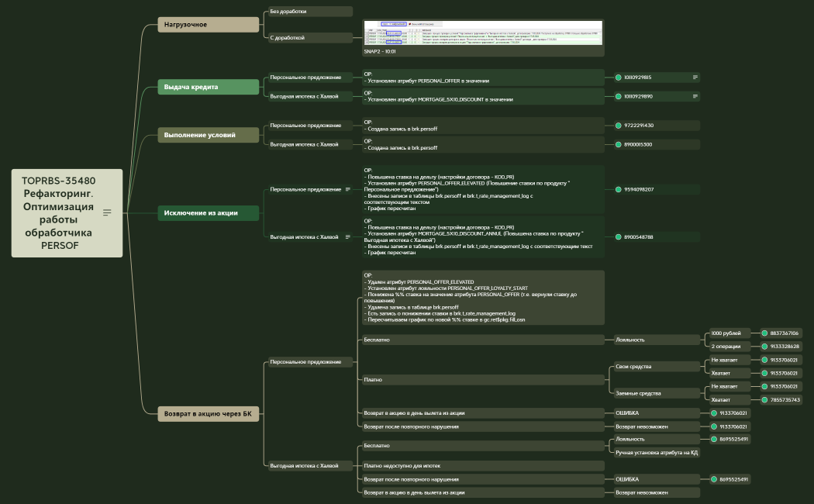The height and width of the screenshot is (504, 814).
Task: Select the 2 операции node
Action: 730,347
